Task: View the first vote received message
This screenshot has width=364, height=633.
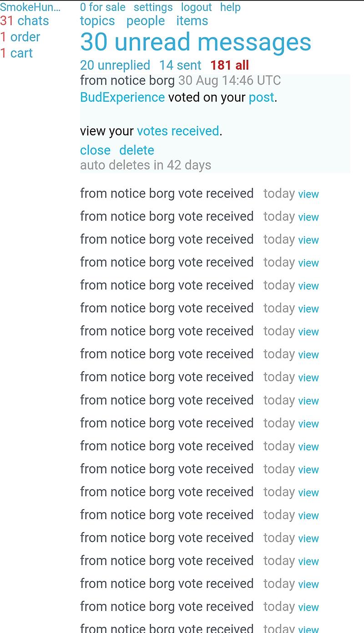Action: coord(308,194)
